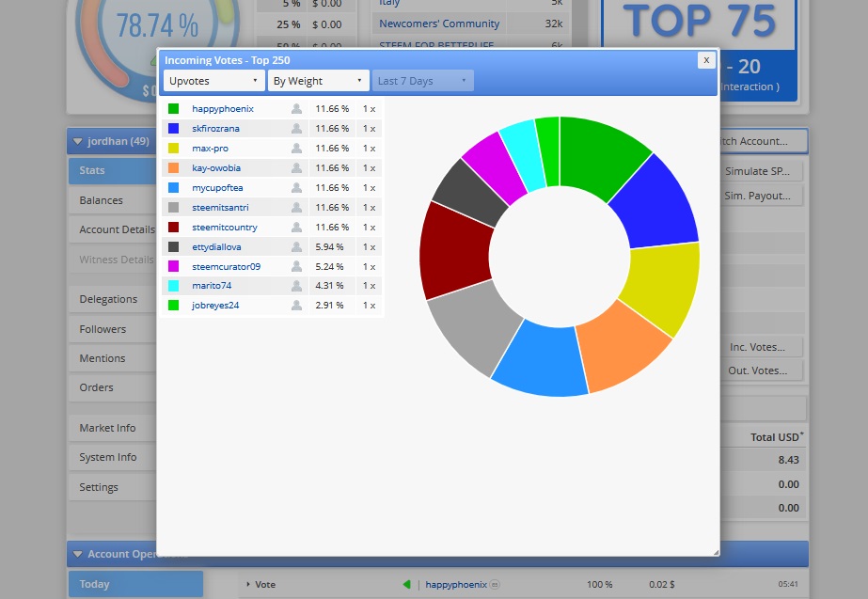This screenshot has width=868, height=599.
Task: Click the yellow donut chart segment
Action: pos(663,287)
